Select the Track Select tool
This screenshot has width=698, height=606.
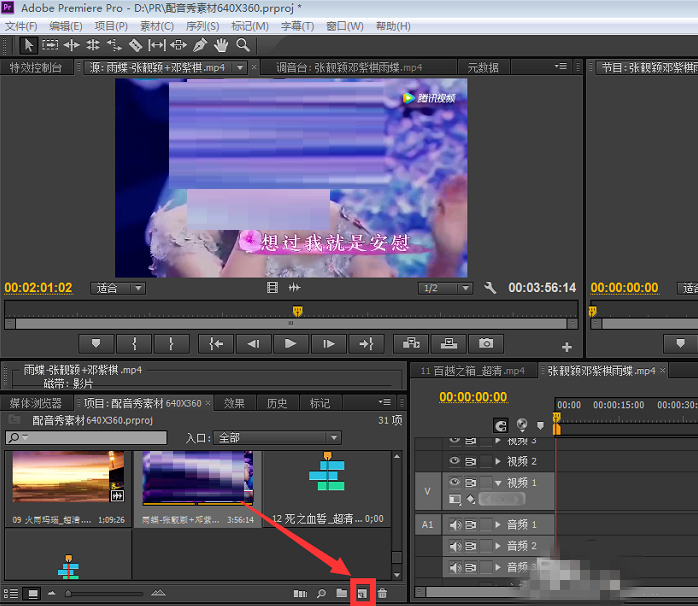[x=50, y=45]
